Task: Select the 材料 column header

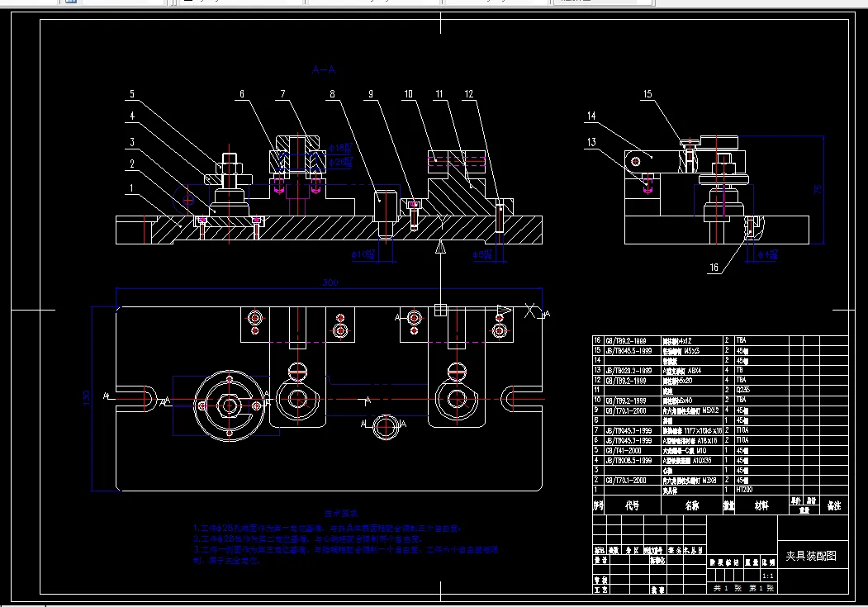Action: point(761,505)
